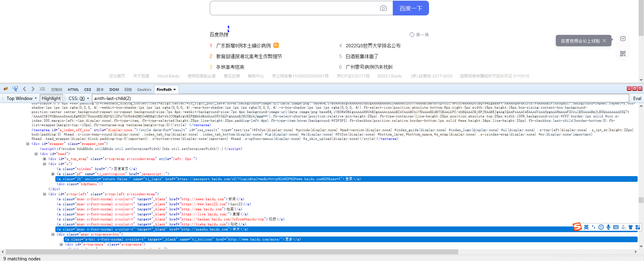This screenshot has height=261, width=644.
Task: Open the FirePath tab dropdown arrow
Action: click(x=174, y=90)
